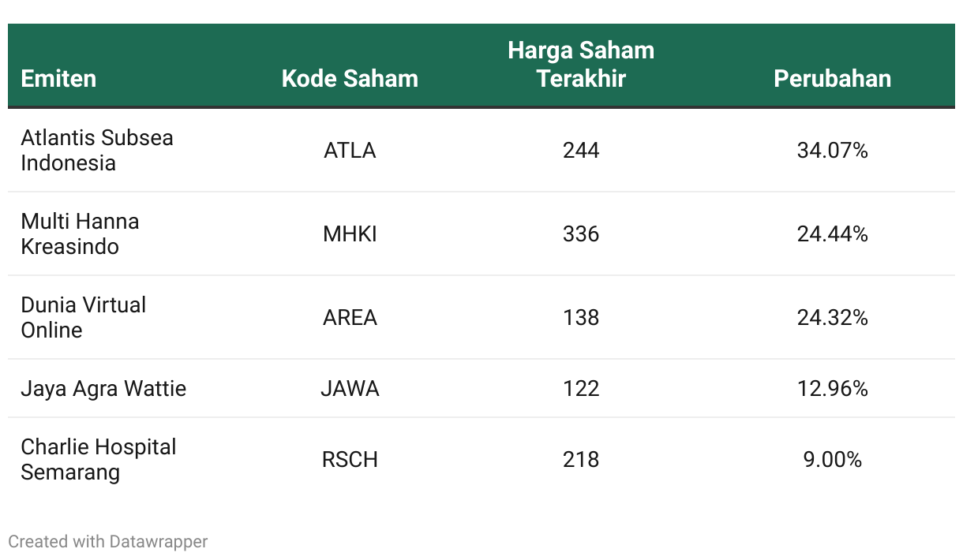
Task: Select the Atlantis Subsea Indonesia cell
Action: 96,150
